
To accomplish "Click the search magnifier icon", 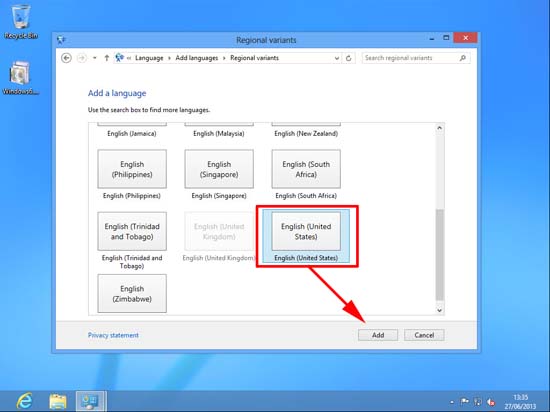I will click(x=463, y=58).
